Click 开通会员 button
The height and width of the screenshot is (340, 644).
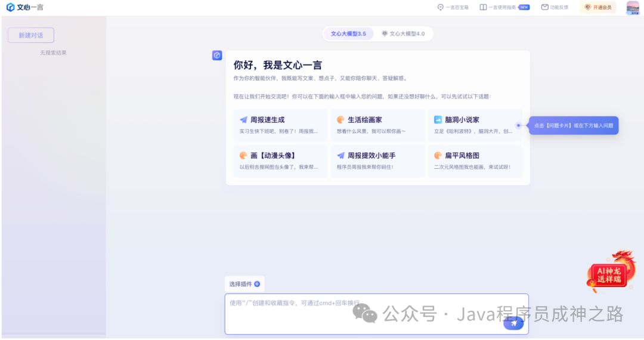click(x=598, y=7)
